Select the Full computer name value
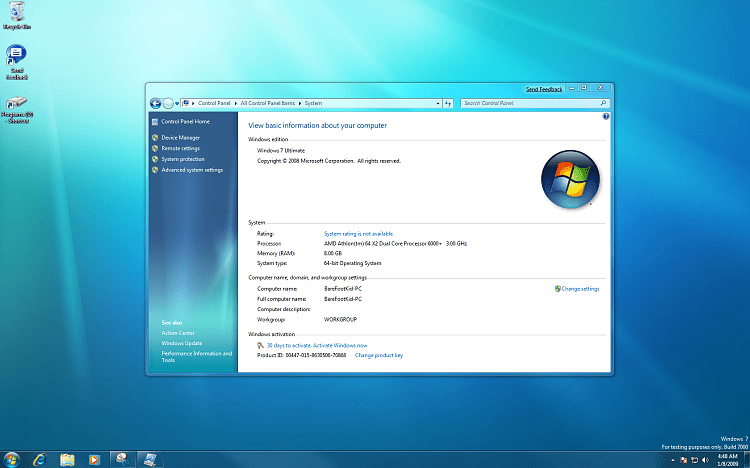This screenshot has width=750, height=468. pyautogui.click(x=343, y=299)
